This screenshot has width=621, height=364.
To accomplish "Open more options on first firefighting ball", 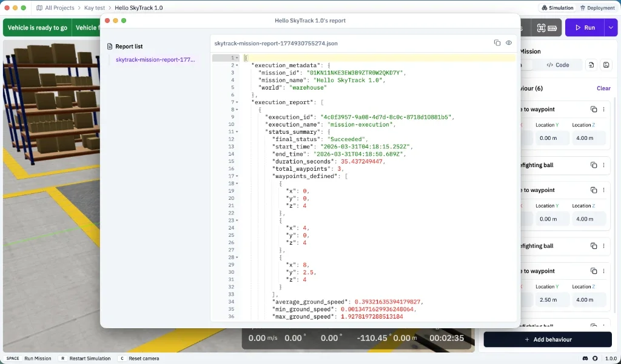I will pos(603,165).
